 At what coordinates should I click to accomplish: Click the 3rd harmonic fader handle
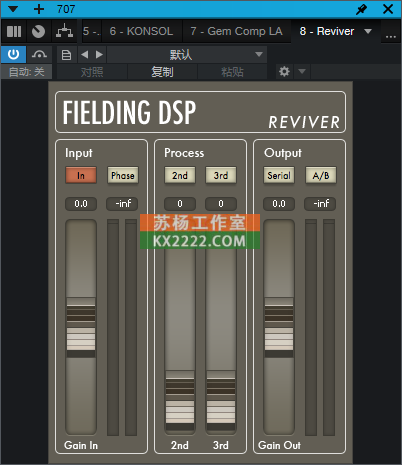coord(221,400)
